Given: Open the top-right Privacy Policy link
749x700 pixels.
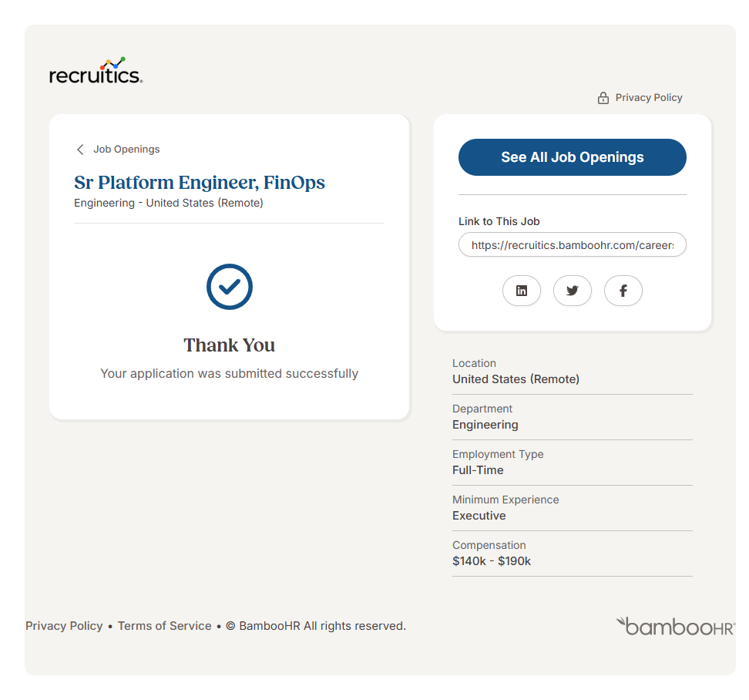Looking at the screenshot, I should coord(649,98).
